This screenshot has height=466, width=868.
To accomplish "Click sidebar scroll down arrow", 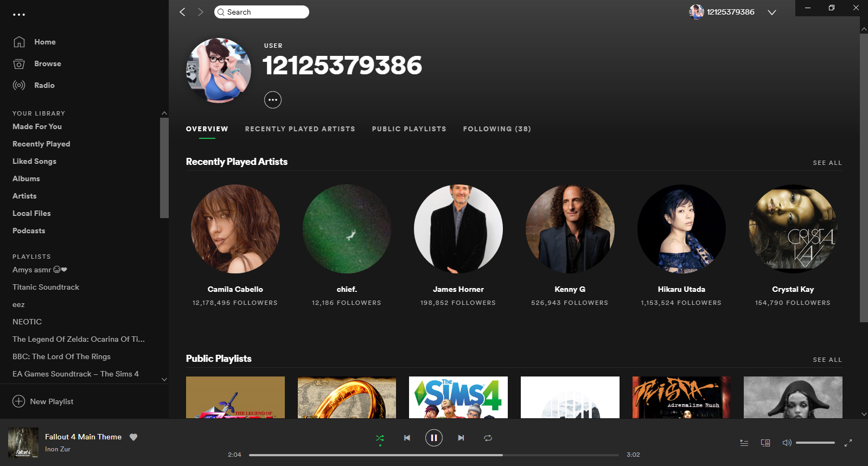I will click(164, 380).
